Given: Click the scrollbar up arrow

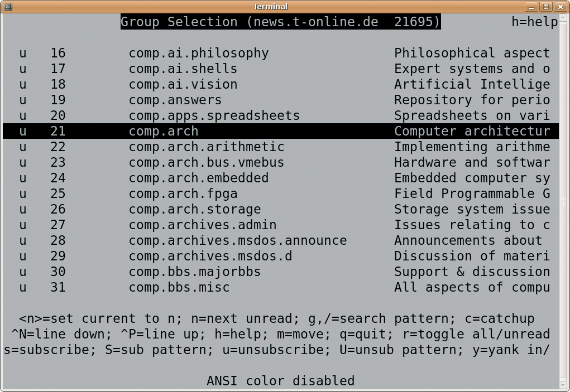Looking at the screenshot, I should pyautogui.click(x=563, y=18).
